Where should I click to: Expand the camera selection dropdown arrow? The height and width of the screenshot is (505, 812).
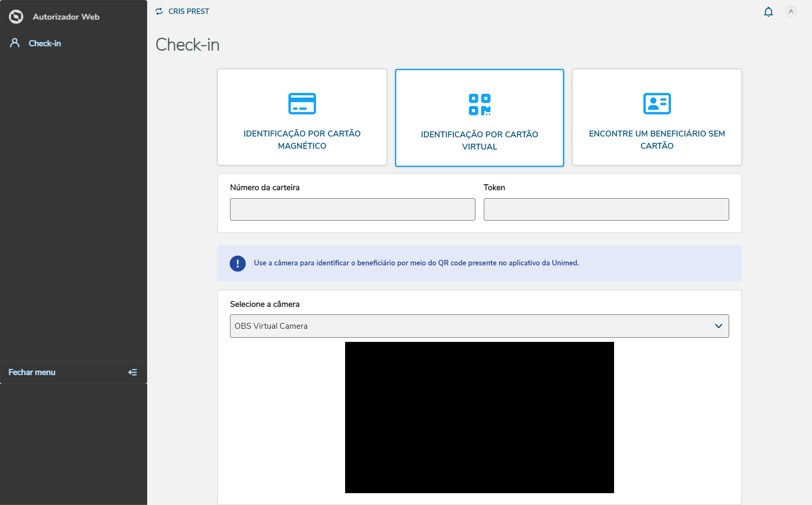click(718, 326)
